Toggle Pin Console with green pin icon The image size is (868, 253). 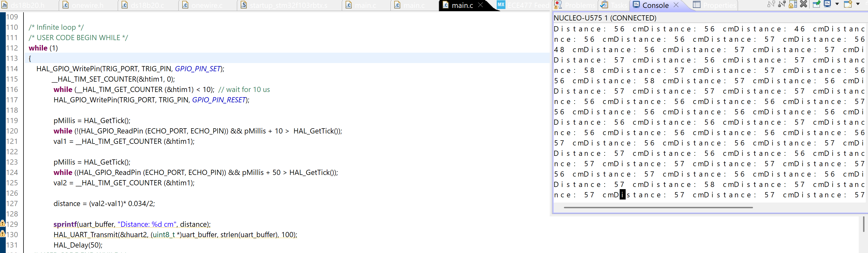(x=816, y=4)
